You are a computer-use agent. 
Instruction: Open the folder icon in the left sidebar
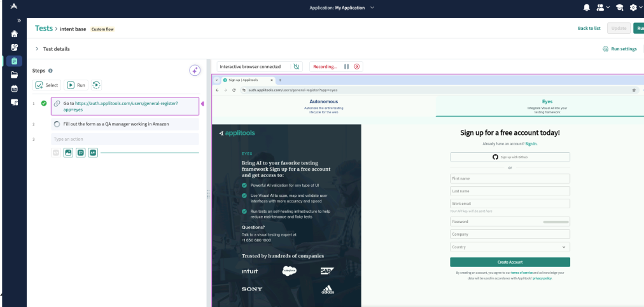[14, 75]
